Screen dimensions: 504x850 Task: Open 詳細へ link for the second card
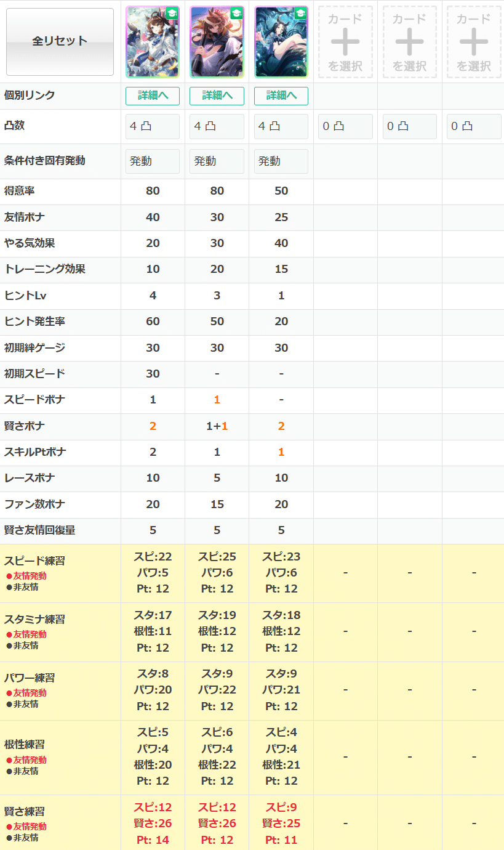click(217, 96)
